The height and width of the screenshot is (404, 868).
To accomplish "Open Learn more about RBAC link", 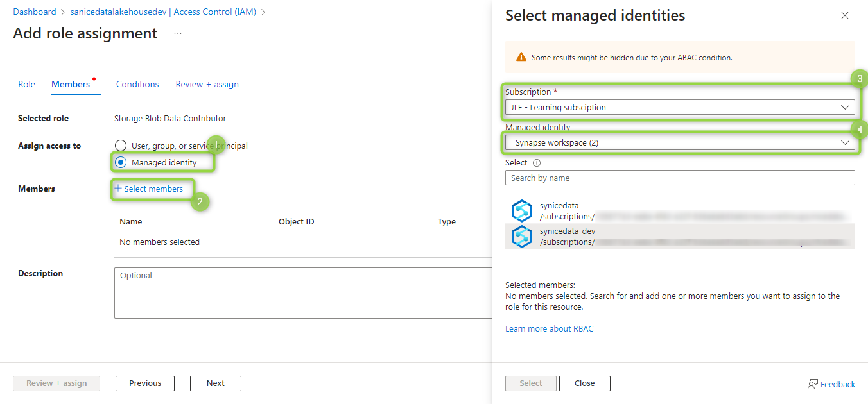I will pos(550,328).
